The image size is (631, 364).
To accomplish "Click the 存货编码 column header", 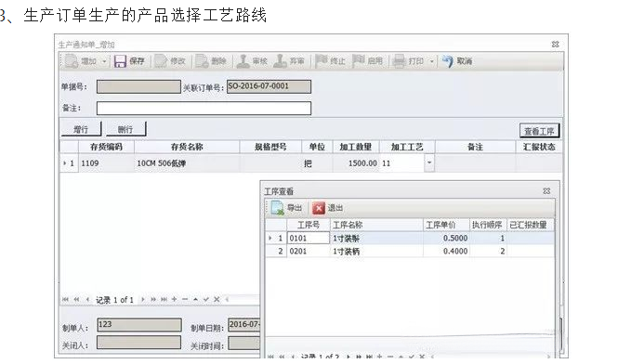I will click(106, 147).
